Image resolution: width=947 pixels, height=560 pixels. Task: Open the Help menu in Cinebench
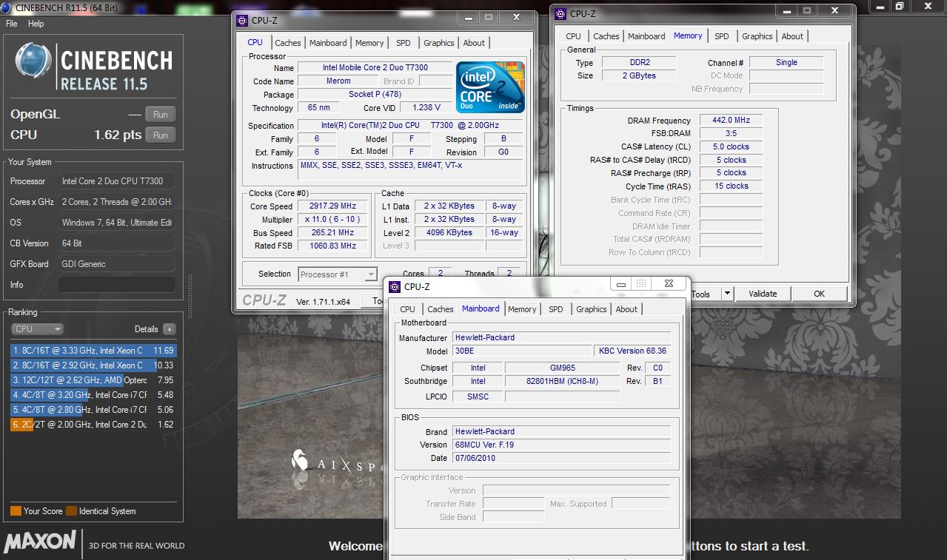coord(36,24)
